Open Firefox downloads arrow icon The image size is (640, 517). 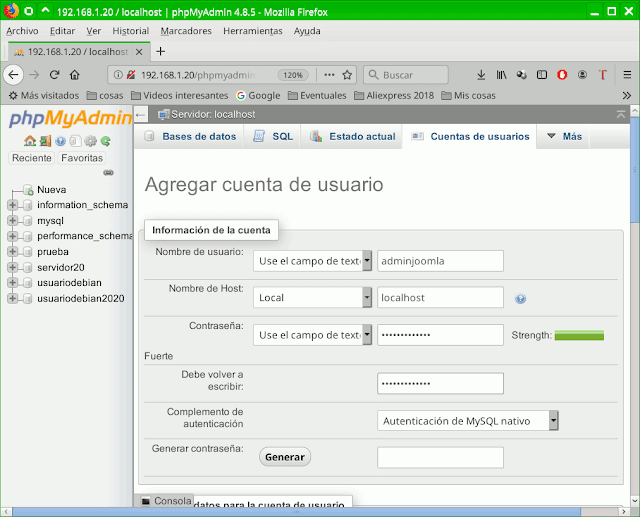481,75
